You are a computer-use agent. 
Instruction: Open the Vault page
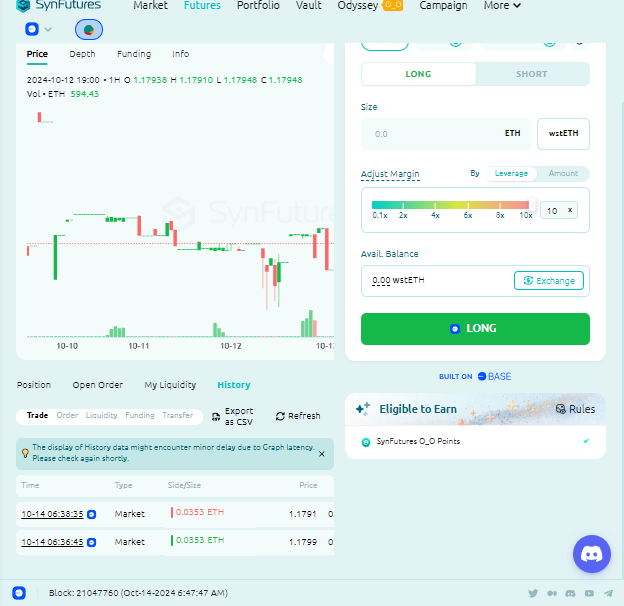click(x=308, y=6)
